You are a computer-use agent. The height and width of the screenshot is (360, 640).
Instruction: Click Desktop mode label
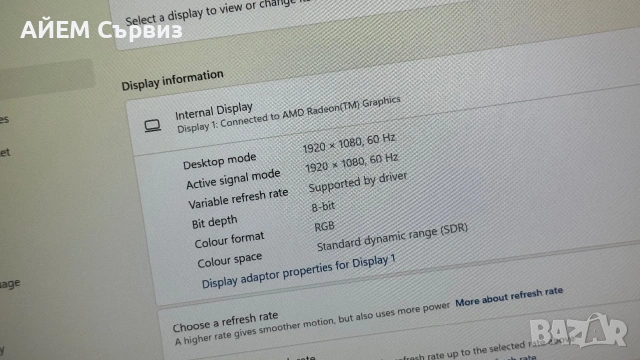pyautogui.click(x=220, y=161)
